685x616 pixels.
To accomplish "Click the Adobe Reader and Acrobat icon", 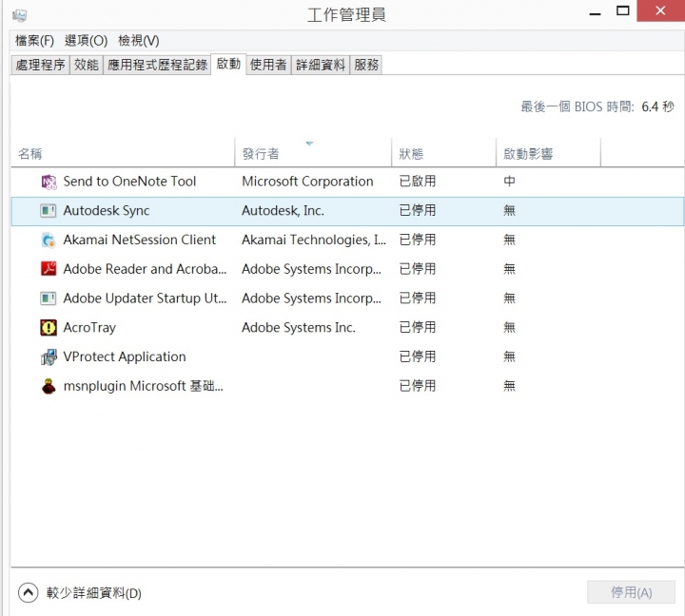I will [x=49, y=269].
